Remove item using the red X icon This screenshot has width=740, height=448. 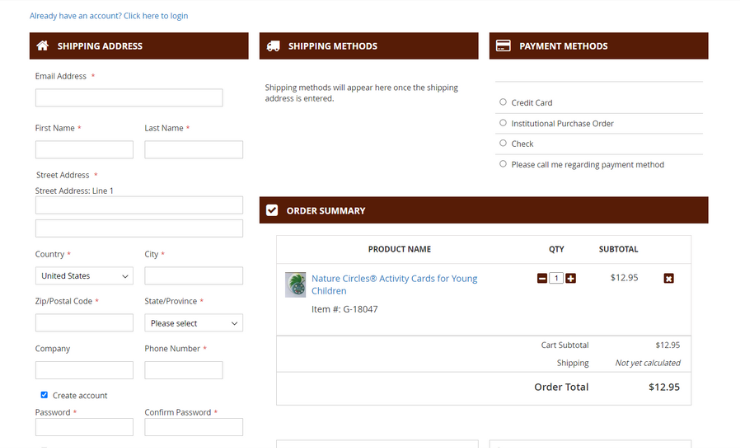click(x=668, y=278)
